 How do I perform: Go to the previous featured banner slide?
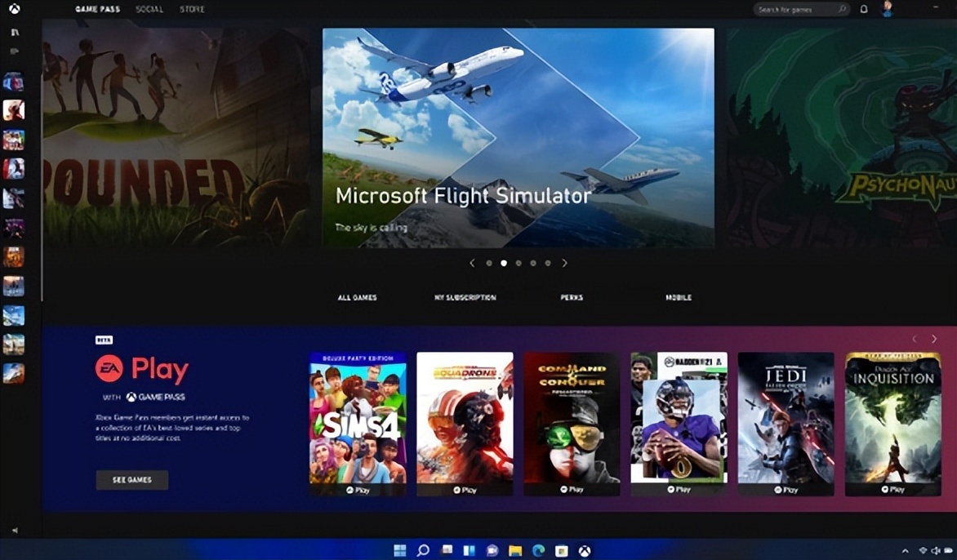(472, 263)
